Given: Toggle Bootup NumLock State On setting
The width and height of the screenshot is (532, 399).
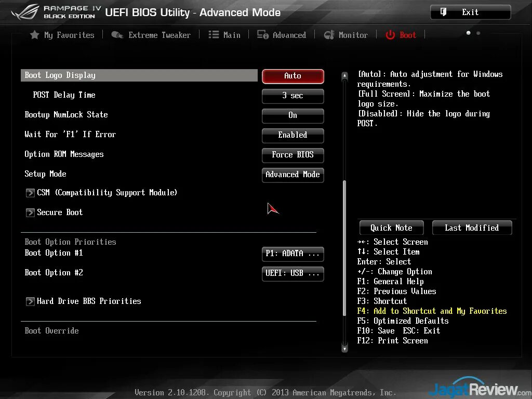Looking at the screenshot, I should click(293, 115).
